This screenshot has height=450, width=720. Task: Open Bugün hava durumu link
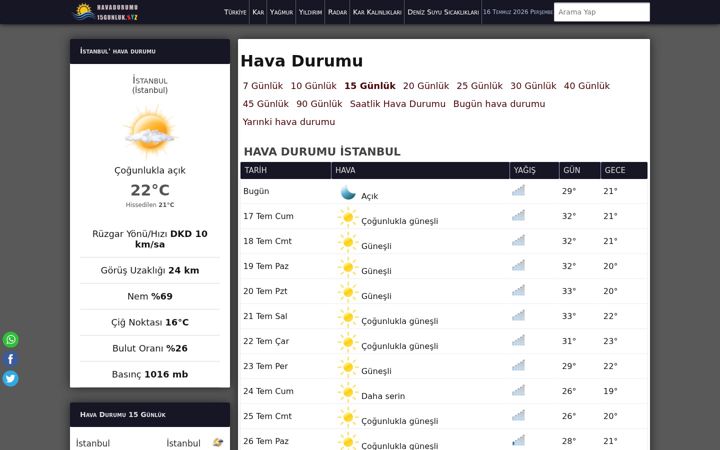pos(499,104)
